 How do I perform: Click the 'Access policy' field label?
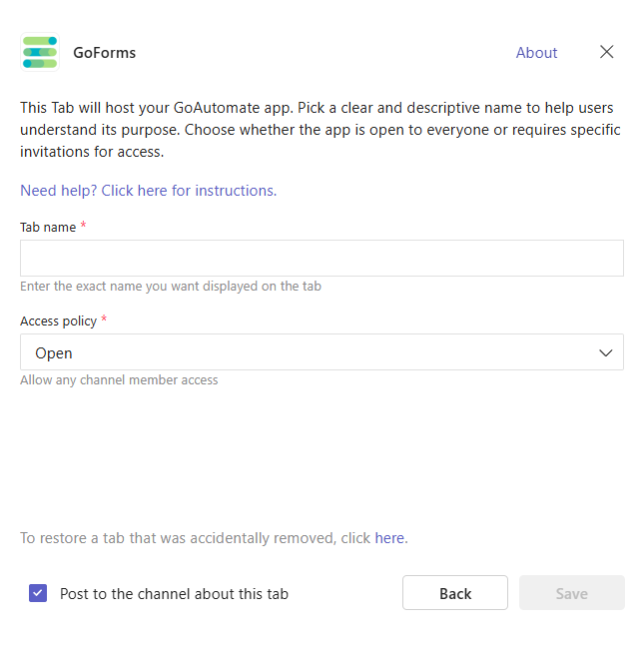coord(58,322)
